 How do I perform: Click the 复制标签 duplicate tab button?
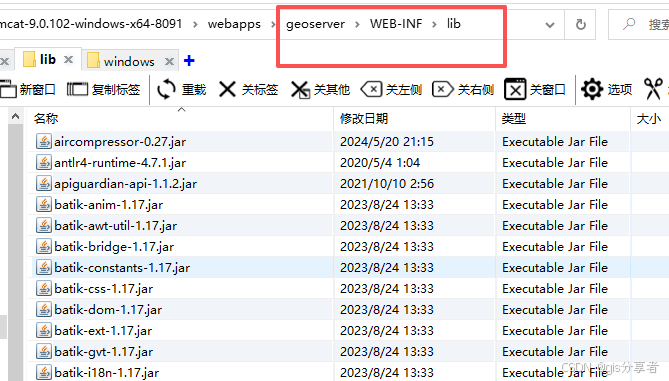click(104, 90)
